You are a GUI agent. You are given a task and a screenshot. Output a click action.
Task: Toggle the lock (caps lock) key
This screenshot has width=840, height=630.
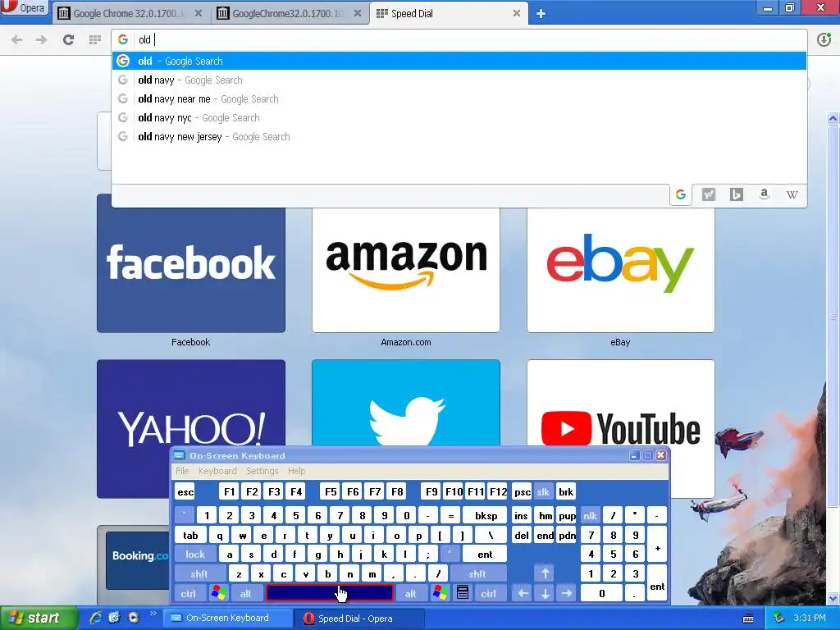[195, 555]
